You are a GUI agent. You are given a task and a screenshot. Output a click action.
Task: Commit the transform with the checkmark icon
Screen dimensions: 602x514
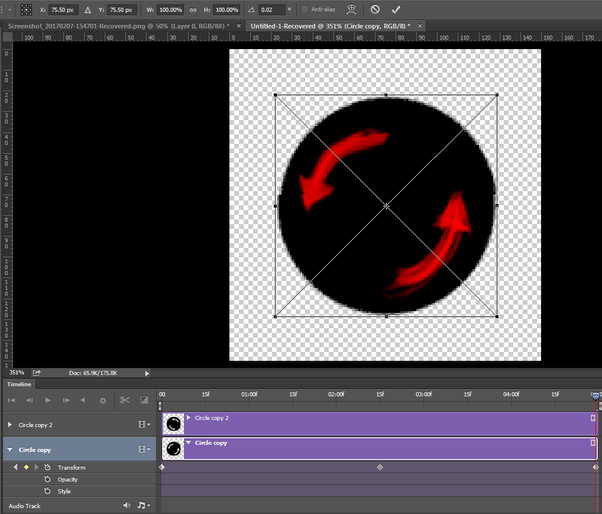(396, 9)
